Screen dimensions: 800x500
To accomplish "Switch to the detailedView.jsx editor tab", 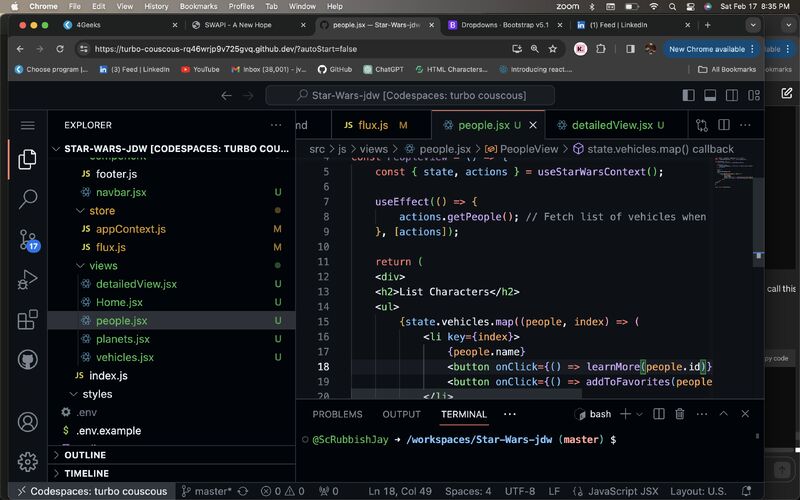I will pos(610,125).
